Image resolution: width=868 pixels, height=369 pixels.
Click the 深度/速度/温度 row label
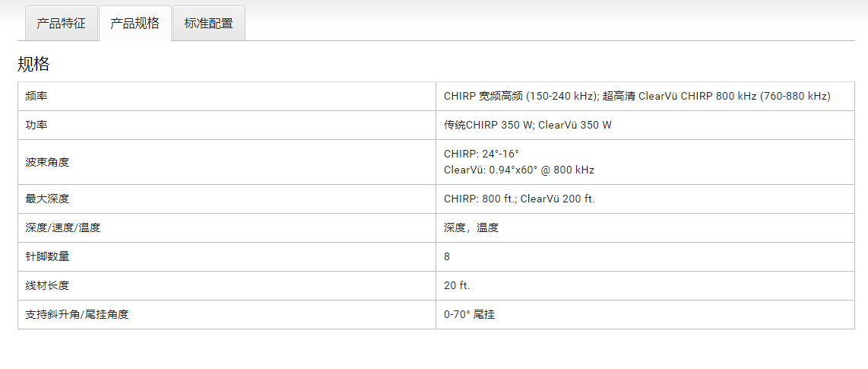pos(62,228)
